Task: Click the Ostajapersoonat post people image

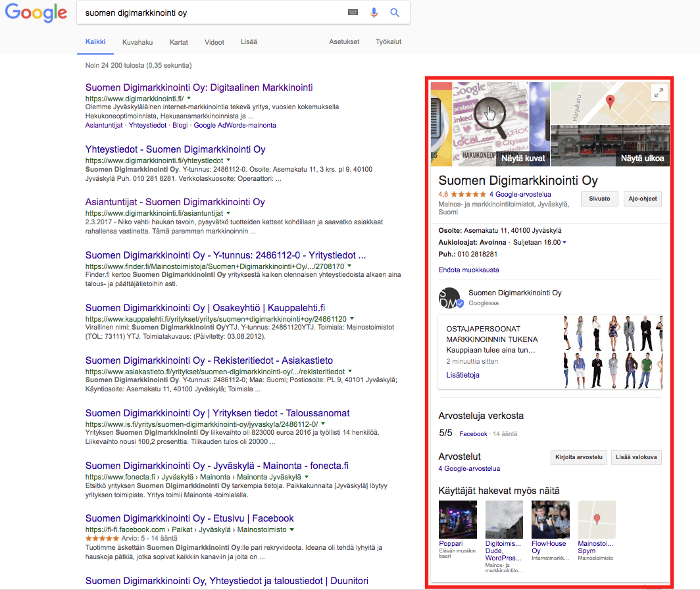Action: tap(613, 352)
